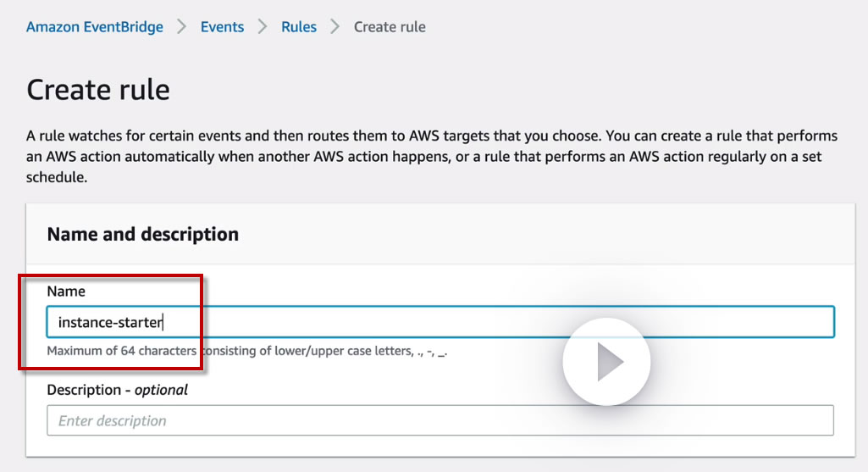Click the chevron between Events and Rules
Image resolution: width=868 pixels, height=472 pixels.
tap(263, 27)
